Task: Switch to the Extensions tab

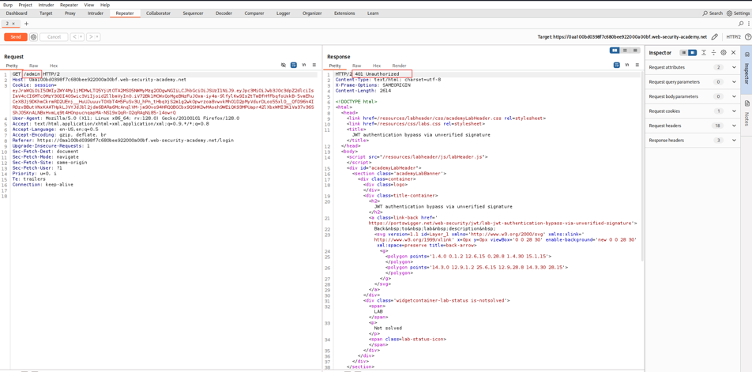Action: click(344, 13)
